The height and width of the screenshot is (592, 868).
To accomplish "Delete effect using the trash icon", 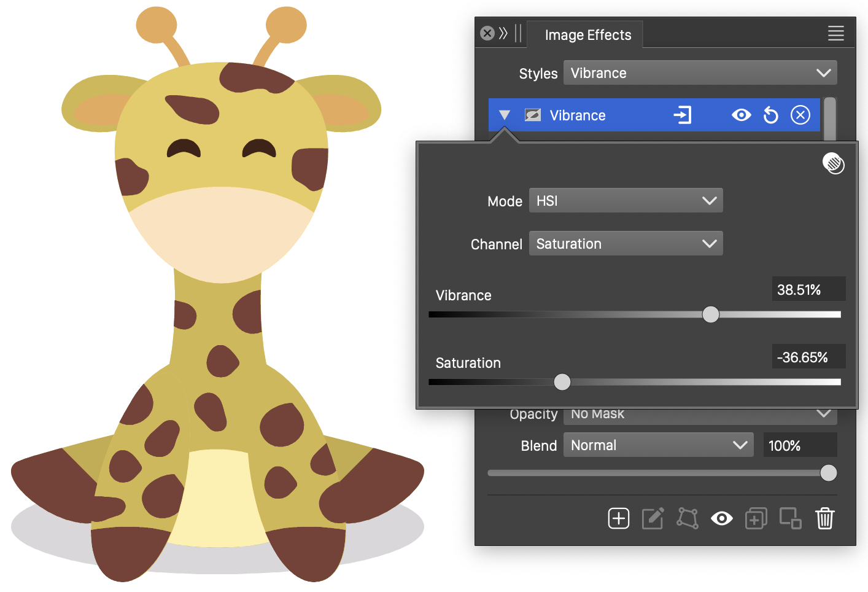I will pos(824,518).
